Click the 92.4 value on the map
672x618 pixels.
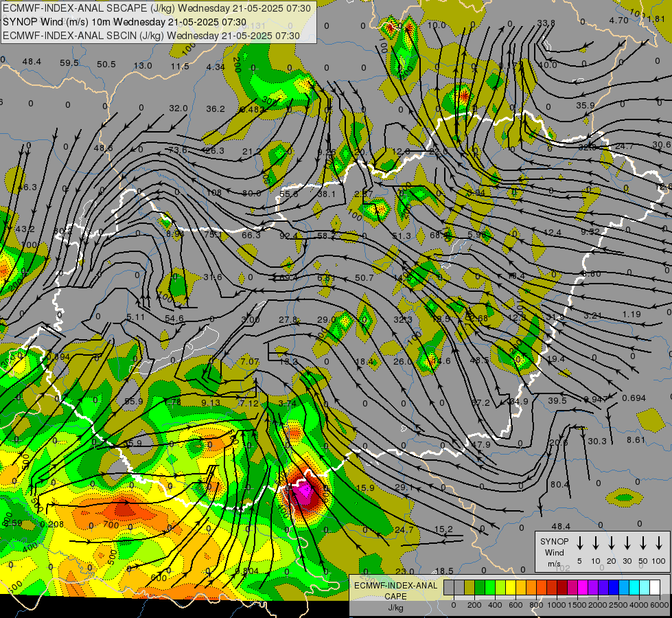(288, 236)
